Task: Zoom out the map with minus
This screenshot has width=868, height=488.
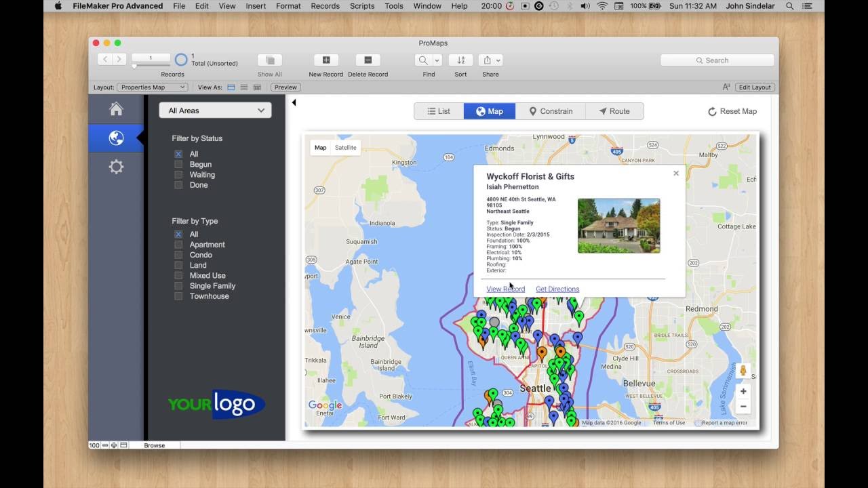Action: [x=743, y=407]
